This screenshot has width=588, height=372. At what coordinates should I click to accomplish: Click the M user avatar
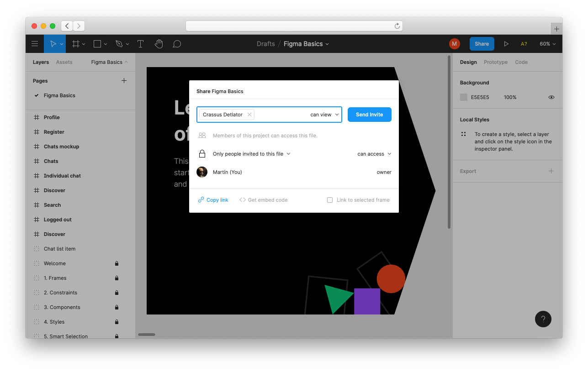click(454, 44)
